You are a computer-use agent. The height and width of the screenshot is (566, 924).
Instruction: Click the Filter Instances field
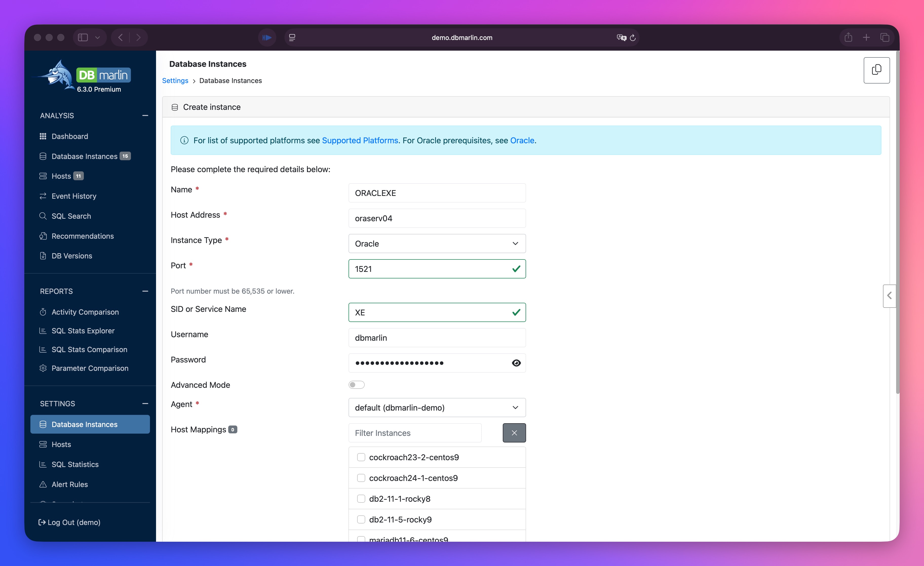415,433
